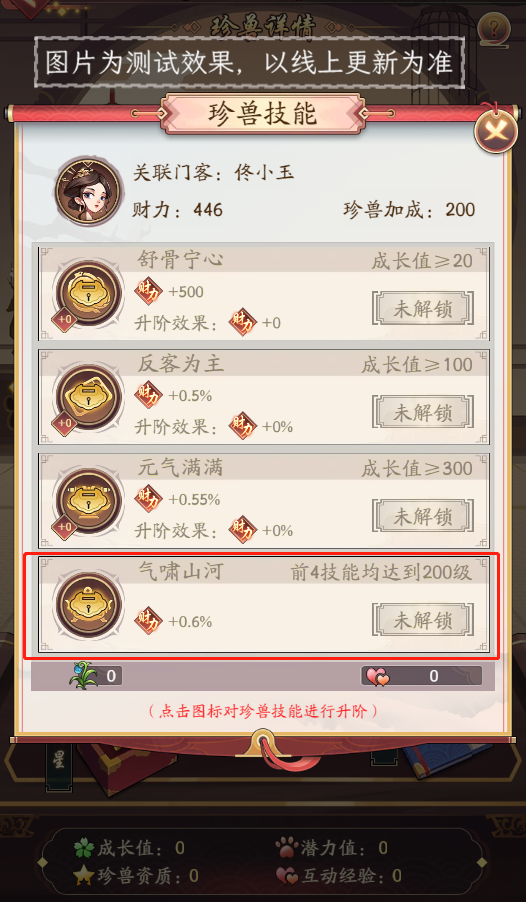Click the heart icon next to 互动经验

pos(287,876)
